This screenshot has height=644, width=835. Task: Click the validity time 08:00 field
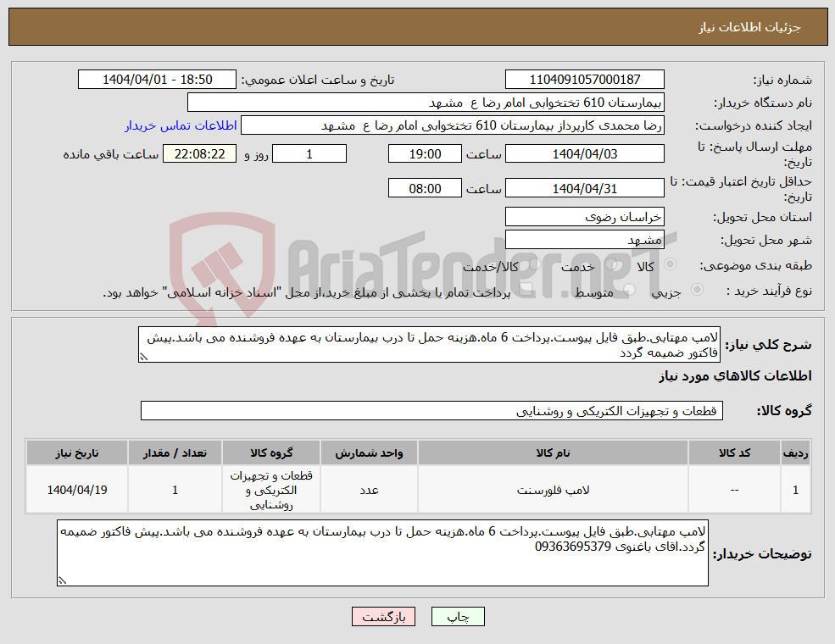(x=425, y=188)
